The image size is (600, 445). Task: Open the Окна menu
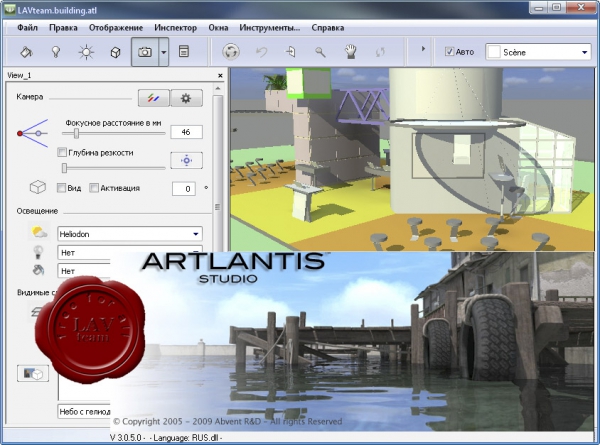(x=218, y=28)
